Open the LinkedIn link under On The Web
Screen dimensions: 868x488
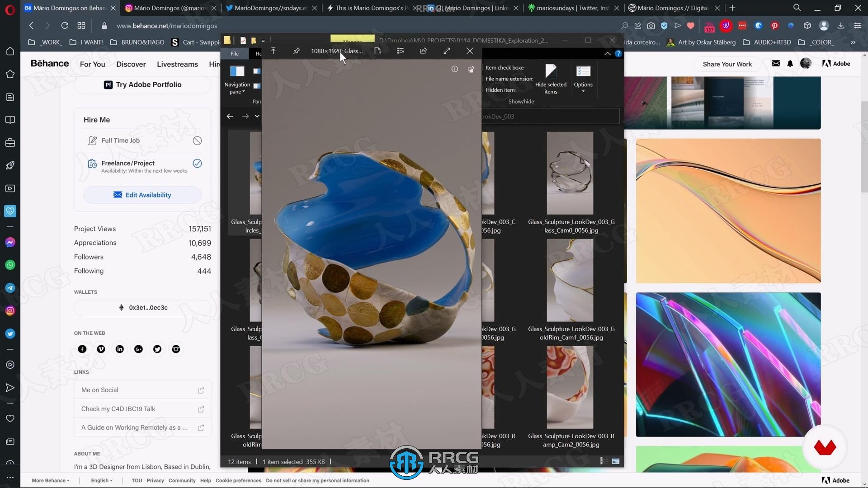tap(120, 349)
